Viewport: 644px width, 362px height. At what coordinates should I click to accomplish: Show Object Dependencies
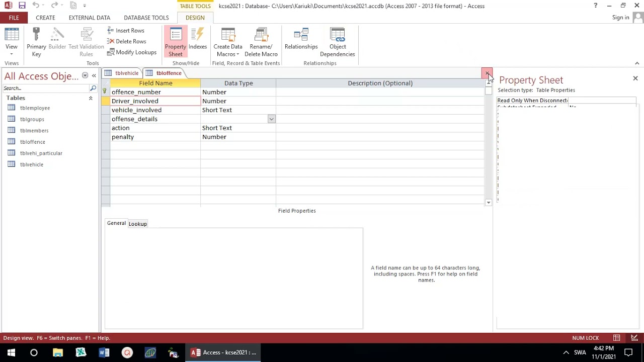coord(338,43)
